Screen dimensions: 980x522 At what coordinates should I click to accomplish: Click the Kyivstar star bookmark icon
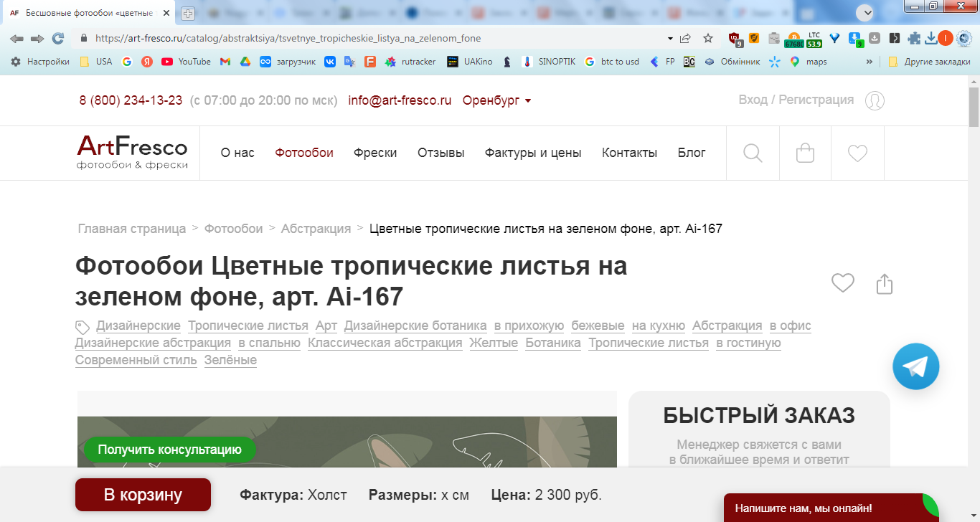click(774, 62)
